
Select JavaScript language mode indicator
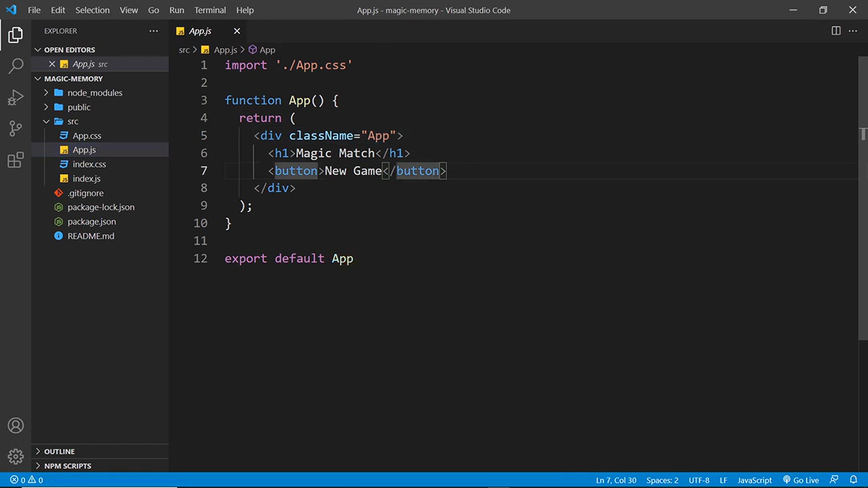click(755, 480)
